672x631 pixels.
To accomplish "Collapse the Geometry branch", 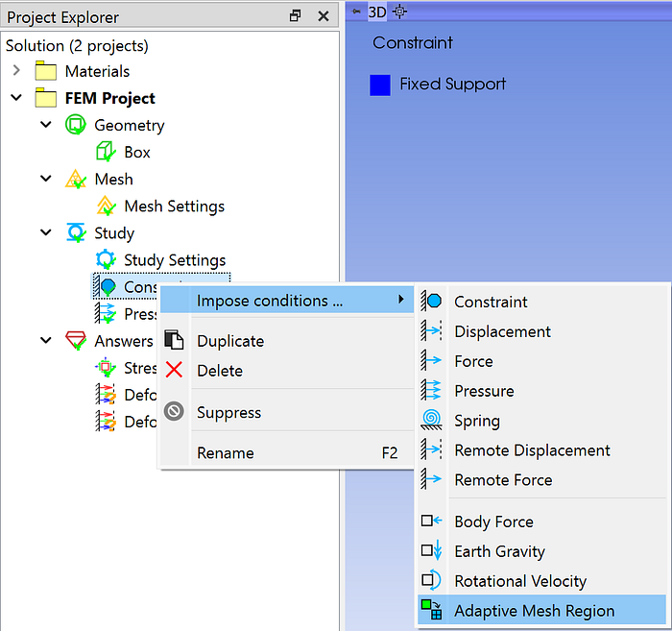I will [46, 125].
